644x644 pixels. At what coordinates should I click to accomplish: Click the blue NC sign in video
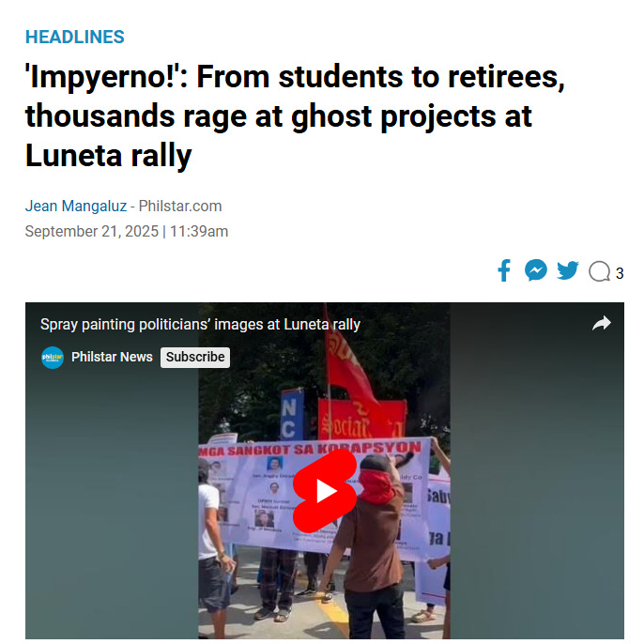[x=292, y=415]
